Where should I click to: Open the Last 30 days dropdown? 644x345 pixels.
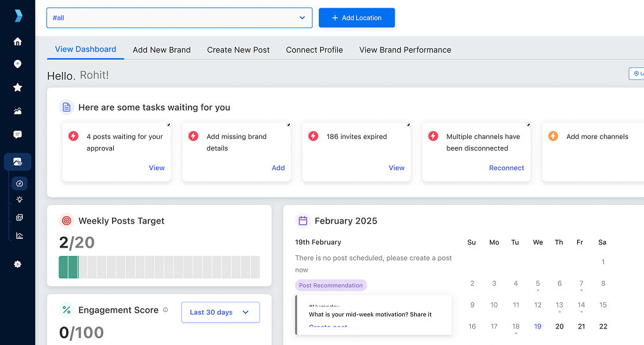pyautogui.click(x=220, y=312)
